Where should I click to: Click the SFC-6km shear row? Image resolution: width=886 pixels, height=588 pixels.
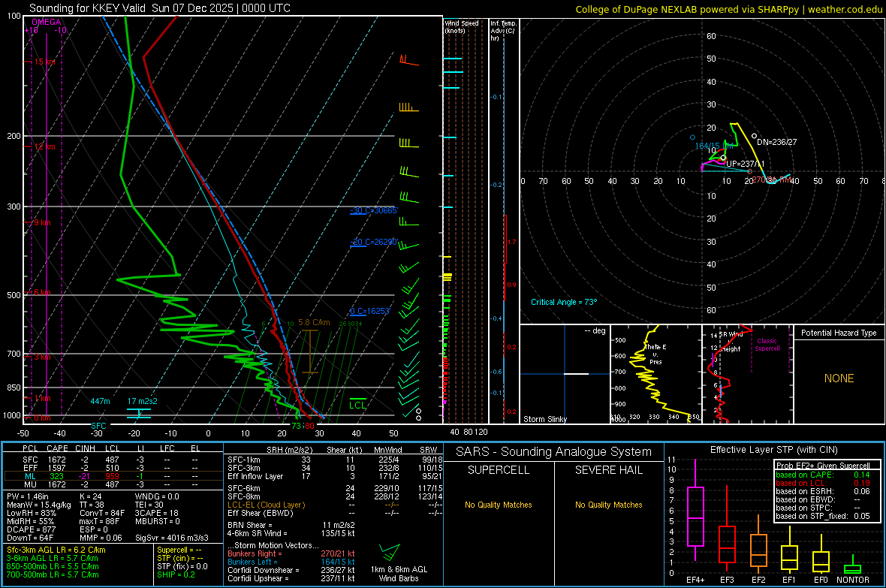(335, 488)
